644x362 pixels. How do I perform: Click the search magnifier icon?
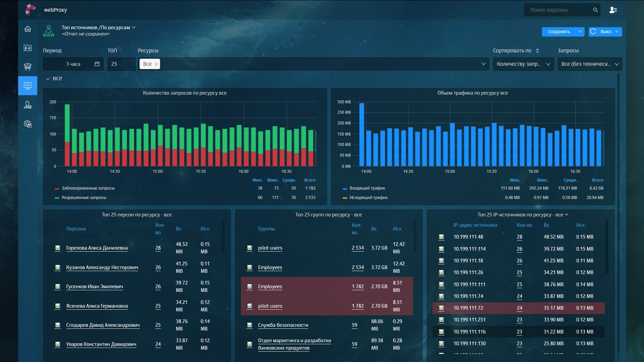595,10
